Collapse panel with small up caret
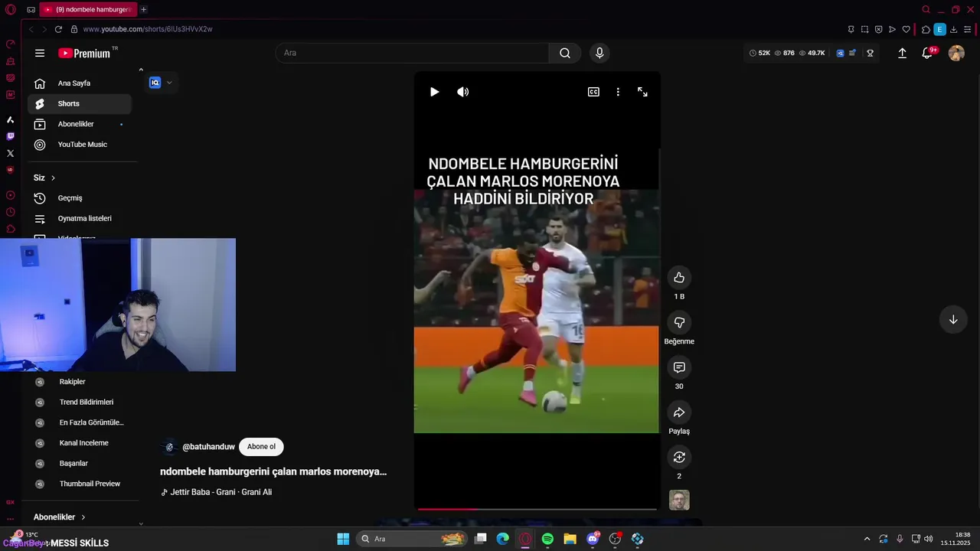 (141, 70)
